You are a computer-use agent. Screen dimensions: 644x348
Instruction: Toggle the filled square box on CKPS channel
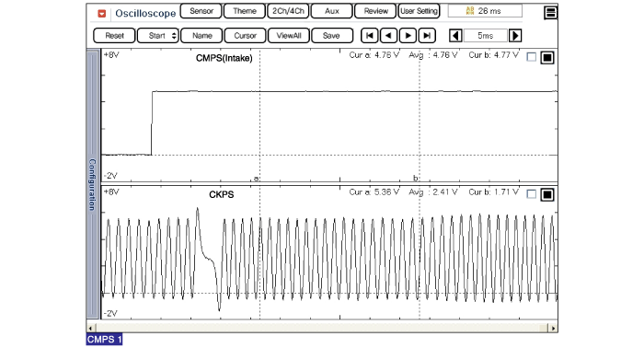[547, 194]
